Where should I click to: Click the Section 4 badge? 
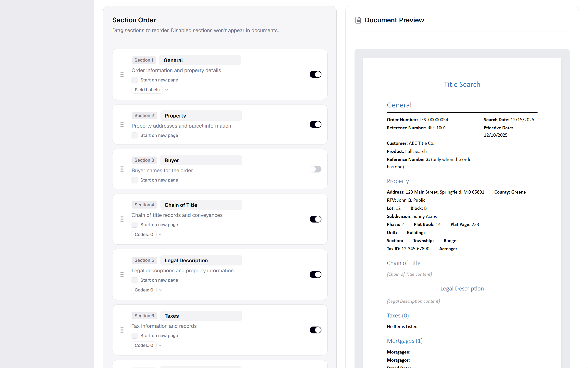[x=144, y=205]
